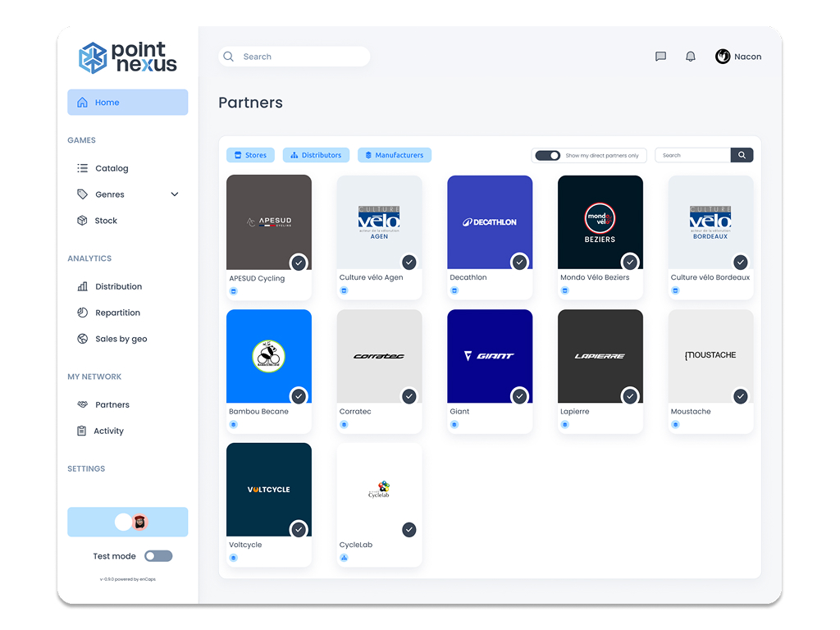This screenshot has height=630, width=840.
Task: Click the badge under Voltcycle
Action: pyautogui.click(x=234, y=558)
